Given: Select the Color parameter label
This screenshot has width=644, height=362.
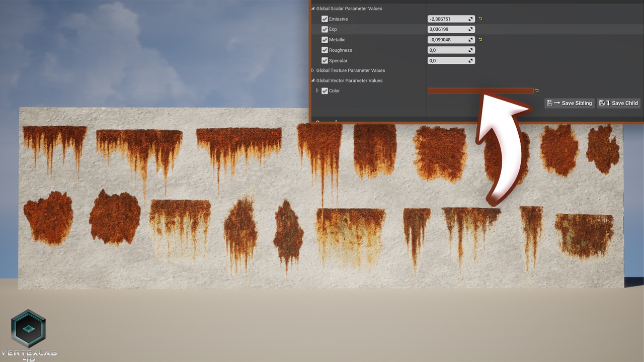Looking at the screenshot, I should 335,90.
